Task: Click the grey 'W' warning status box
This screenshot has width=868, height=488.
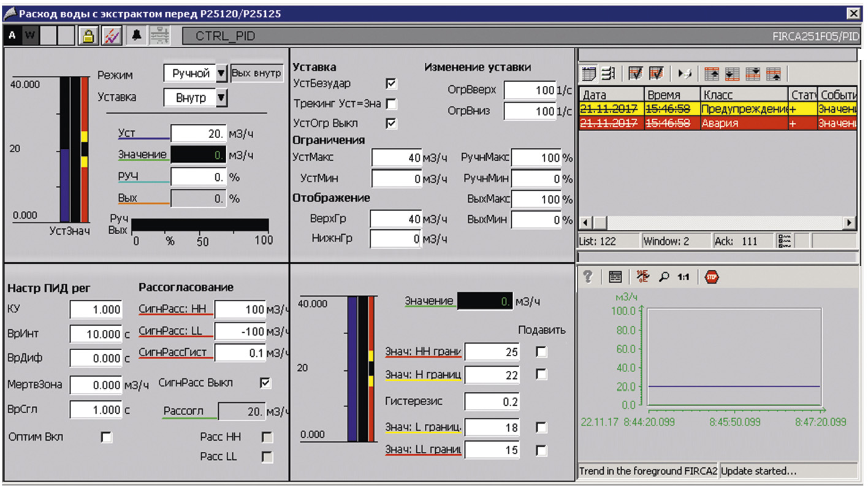Action: coord(29,36)
